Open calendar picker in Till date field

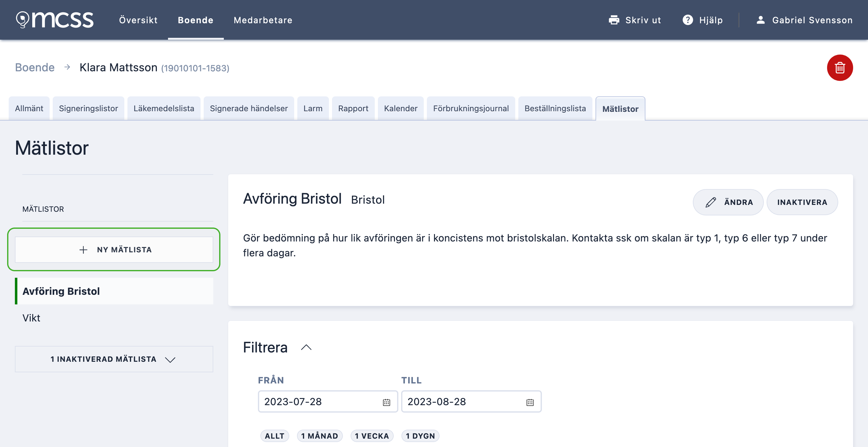(530, 402)
